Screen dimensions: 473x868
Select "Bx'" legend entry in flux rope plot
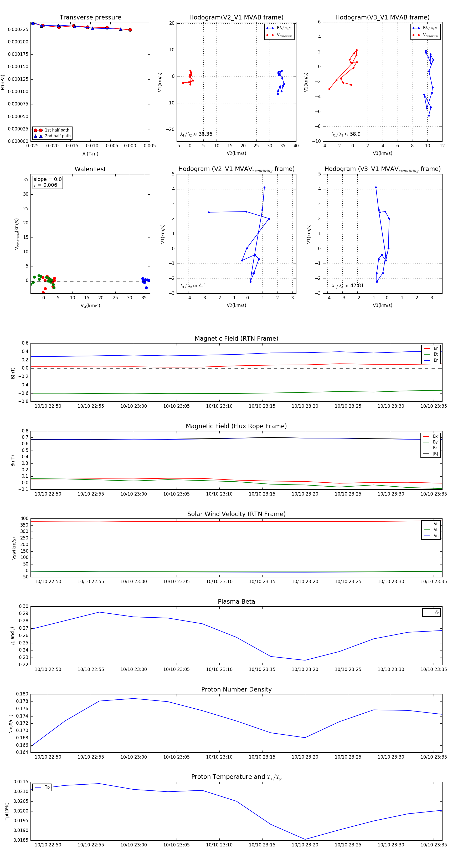(x=431, y=436)
